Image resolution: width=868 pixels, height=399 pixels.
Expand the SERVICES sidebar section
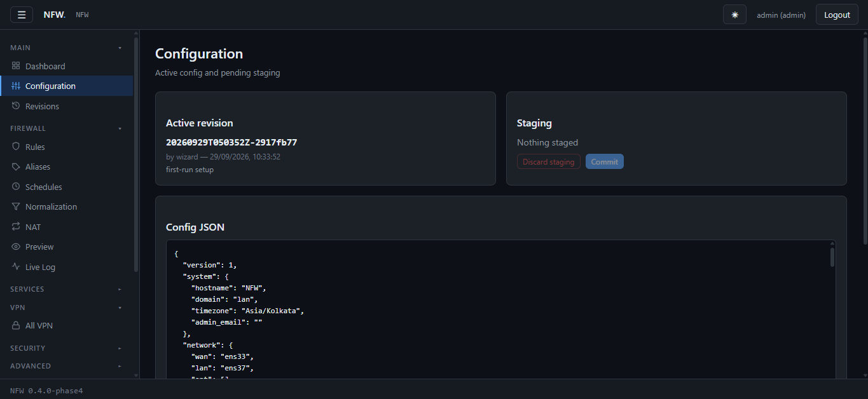66,289
